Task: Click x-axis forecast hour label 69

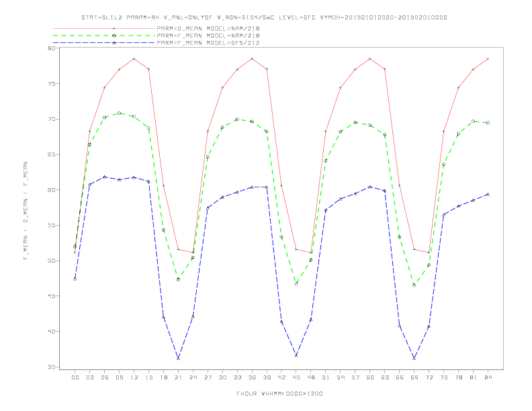Action: tap(414, 377)
